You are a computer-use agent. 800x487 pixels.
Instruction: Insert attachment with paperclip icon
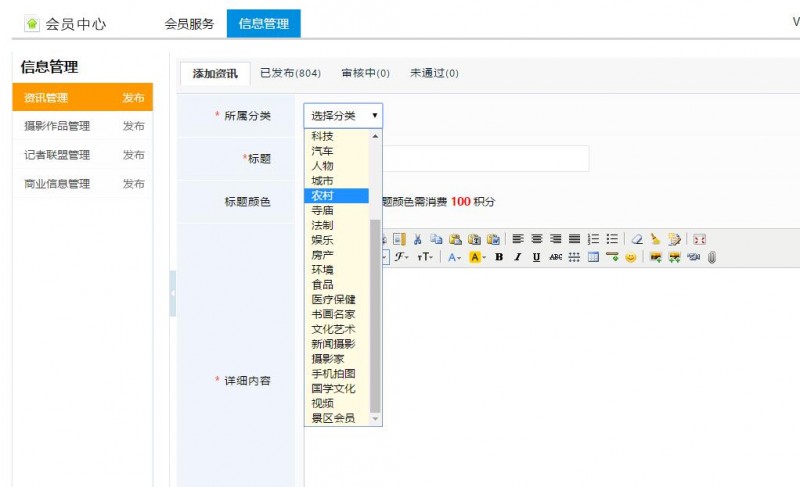pos(712,257)
